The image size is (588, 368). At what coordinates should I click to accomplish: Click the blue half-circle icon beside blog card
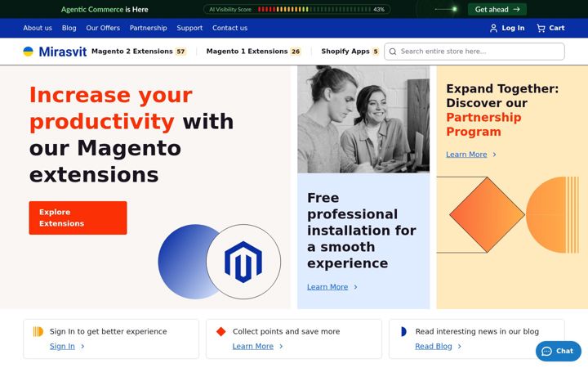tap(404, 331)
